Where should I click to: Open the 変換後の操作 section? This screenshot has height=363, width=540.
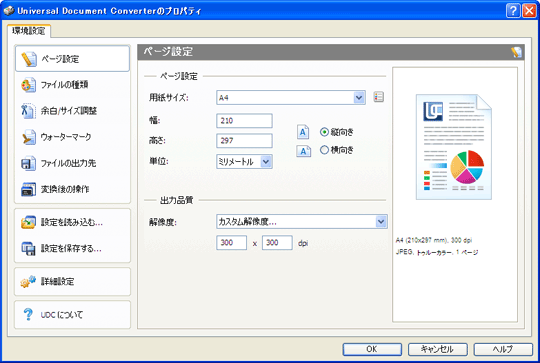(x=72, y=189)
